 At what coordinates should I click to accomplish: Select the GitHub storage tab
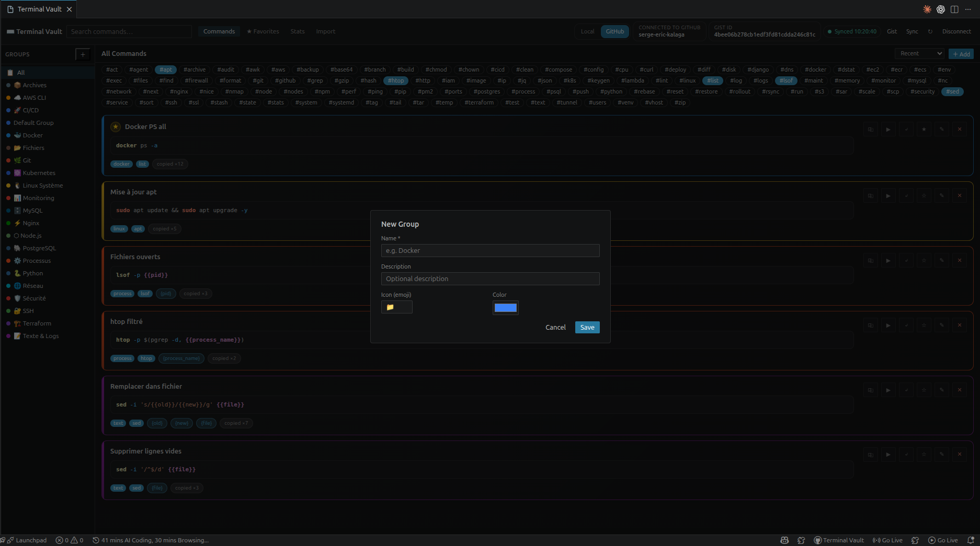[615, 31]
